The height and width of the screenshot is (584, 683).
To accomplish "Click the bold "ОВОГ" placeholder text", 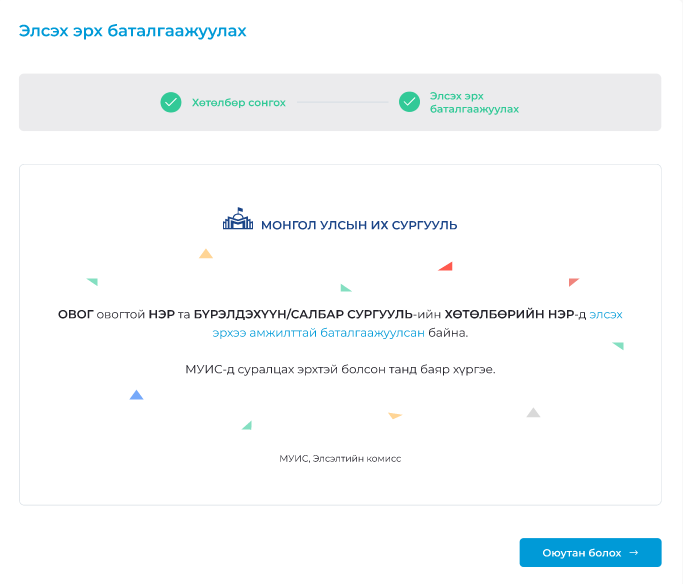I will [x=76, y=314].
